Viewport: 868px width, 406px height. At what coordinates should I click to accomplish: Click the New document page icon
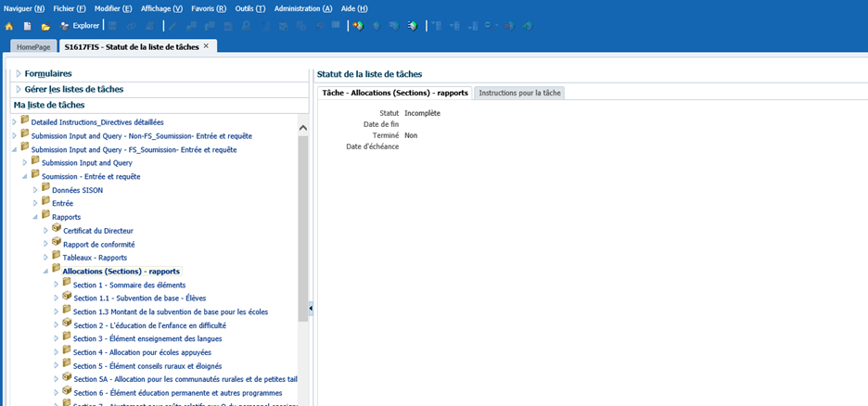click(x=27, y=26)
